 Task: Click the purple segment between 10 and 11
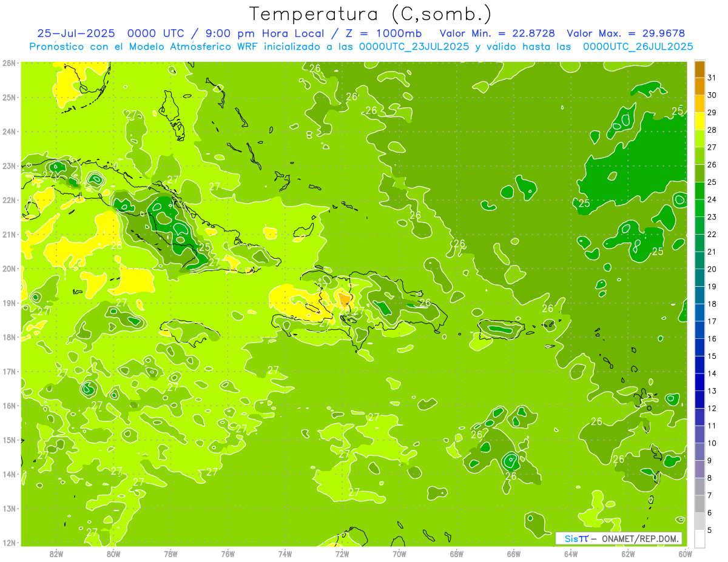(x=699, y=434)
